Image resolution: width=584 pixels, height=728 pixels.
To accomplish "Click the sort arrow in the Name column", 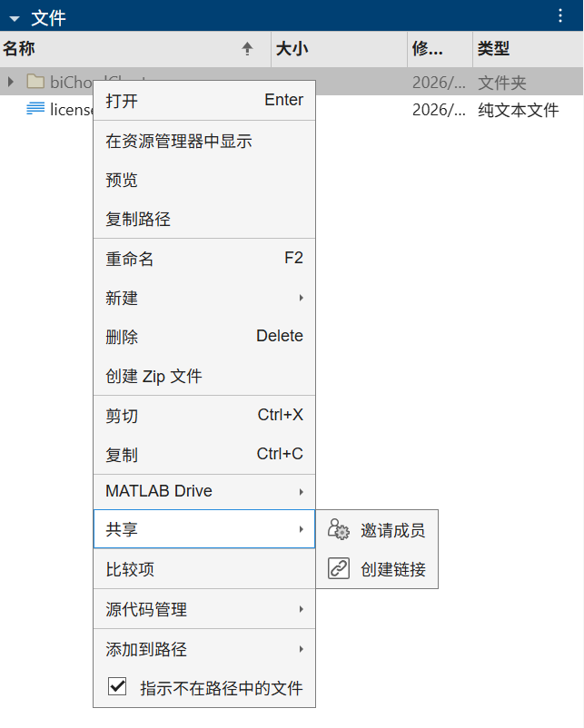I will pyautogui.click(x=247, y=48).
